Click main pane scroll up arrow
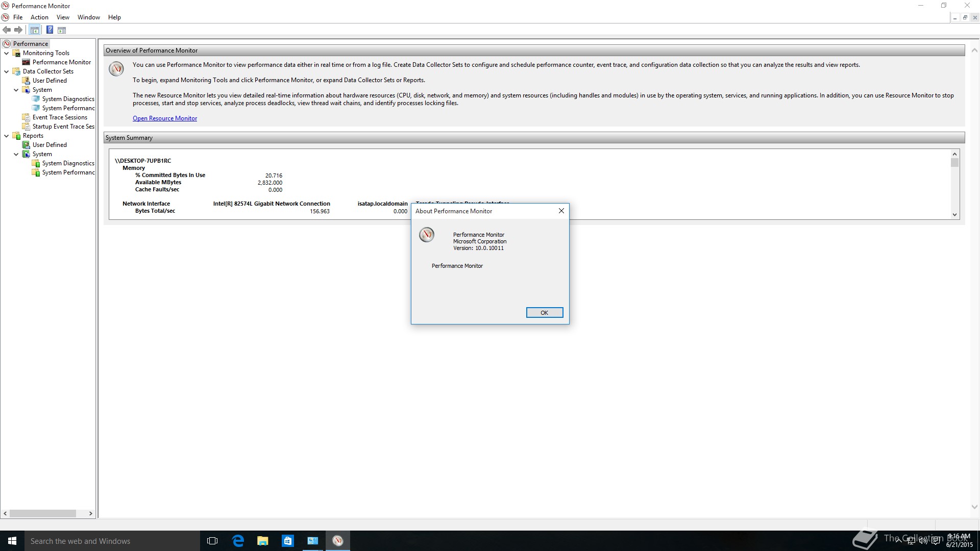 tap(974, 51)
